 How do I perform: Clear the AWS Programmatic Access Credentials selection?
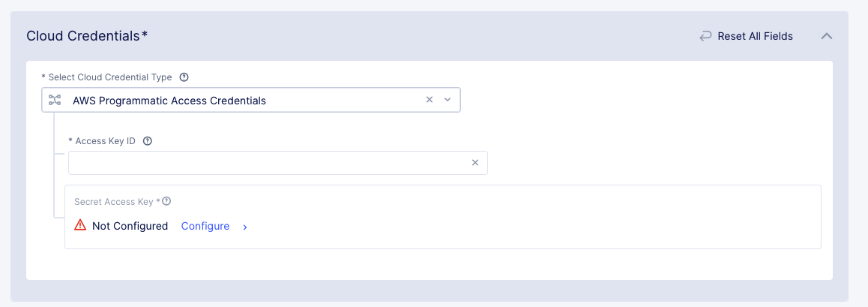(x=430, y=100)
